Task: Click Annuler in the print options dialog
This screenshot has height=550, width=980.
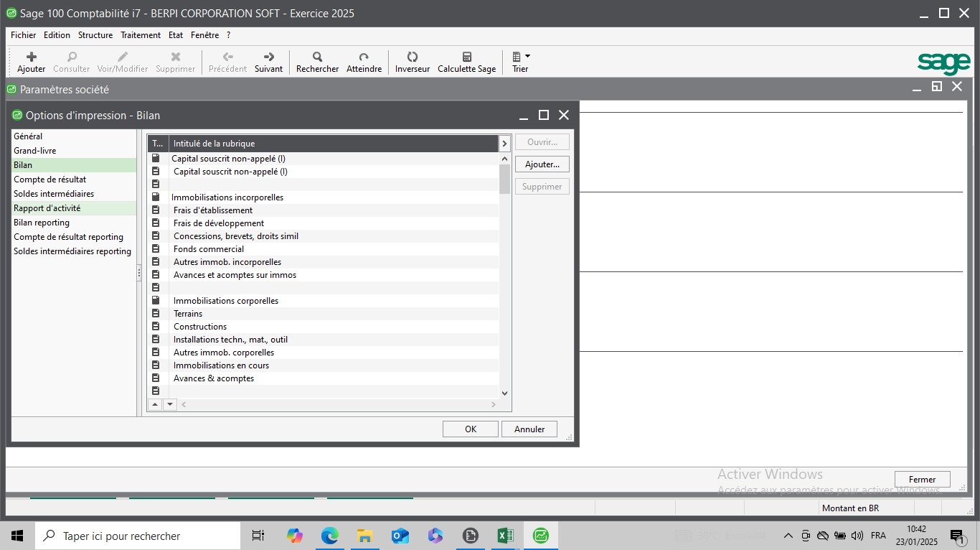Action: point(529,429)
